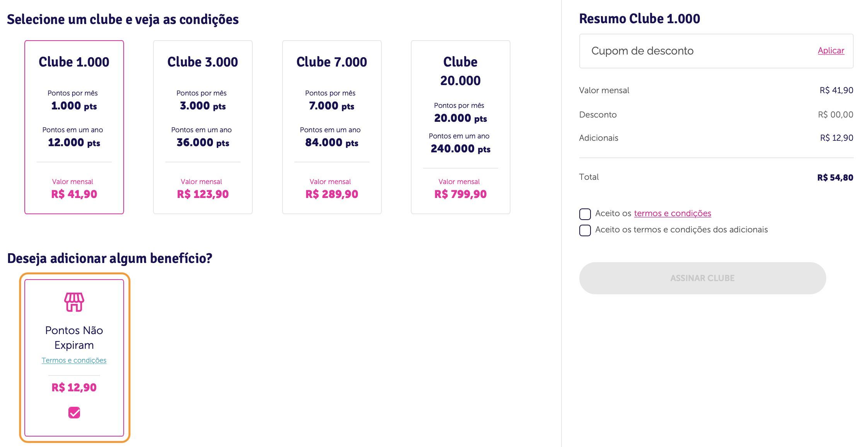Pick the Clube 20.000 plan card
The image size is (868, 447).
pyautogui.click(x=461, y=127)
